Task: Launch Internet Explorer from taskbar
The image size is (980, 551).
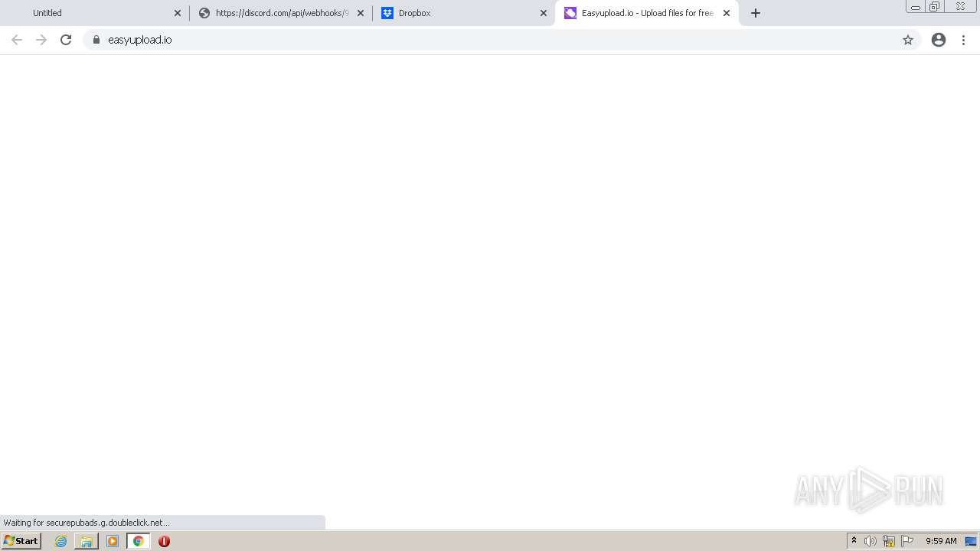Action: 61,541
